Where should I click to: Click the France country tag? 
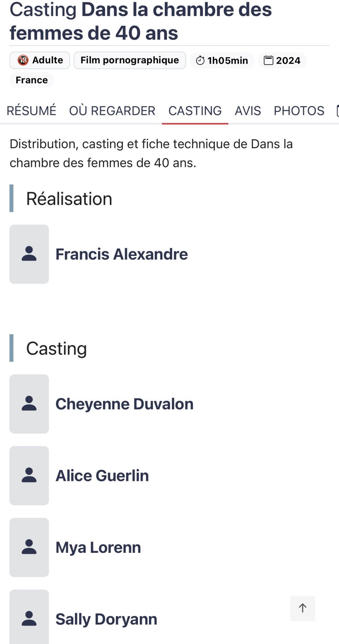(32, 80)
